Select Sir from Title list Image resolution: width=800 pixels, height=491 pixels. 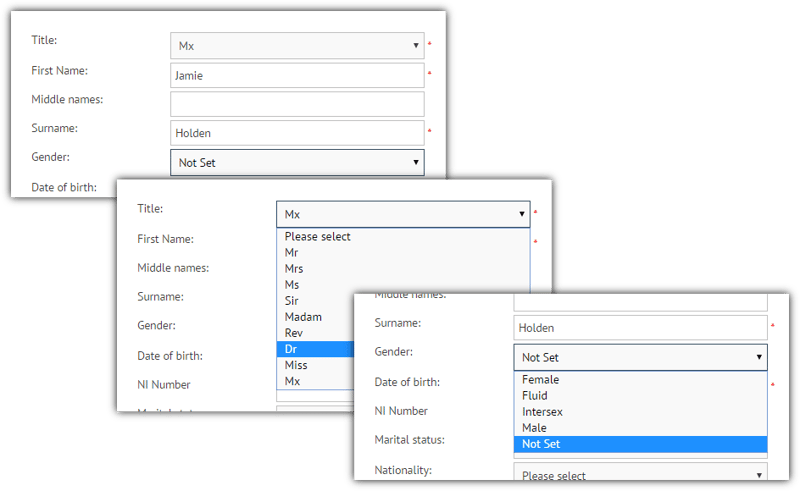click(315, 301)
